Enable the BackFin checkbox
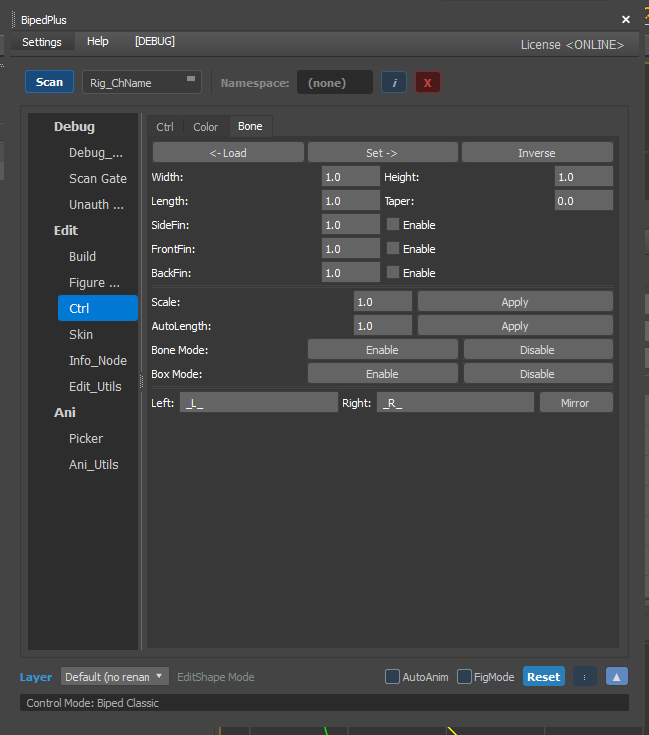 click(x=393, y=272)
